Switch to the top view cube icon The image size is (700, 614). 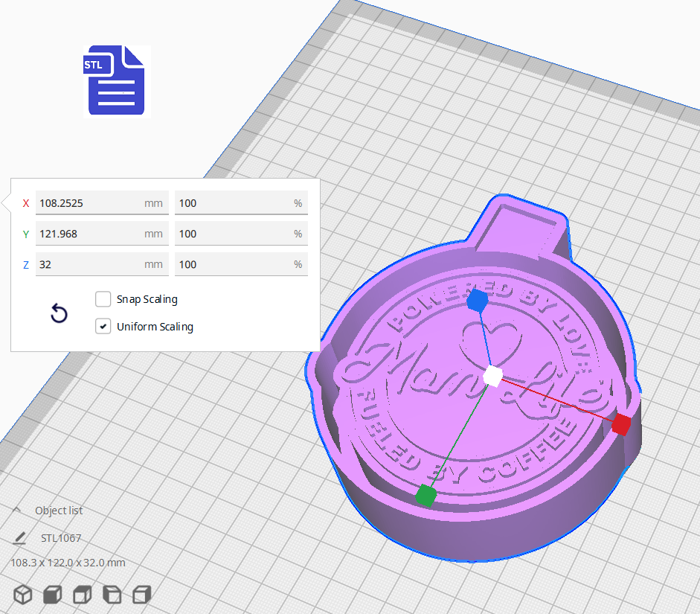82,594
